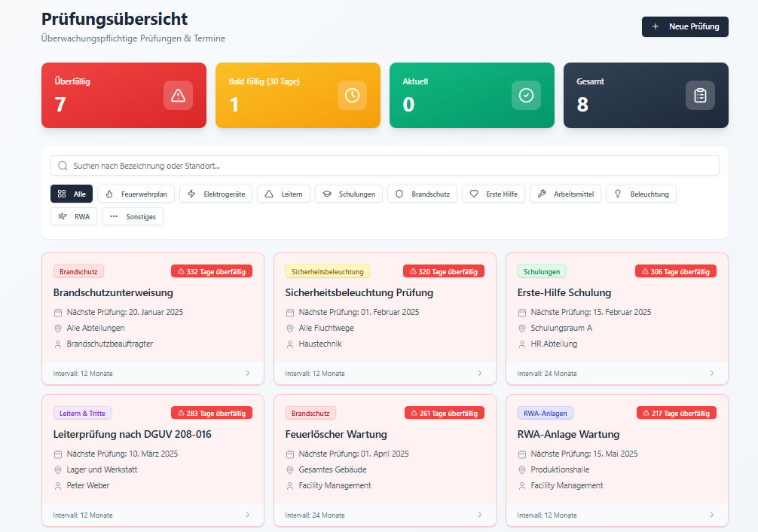Select the Elektrogeräte filter

[x=218, y=193]
